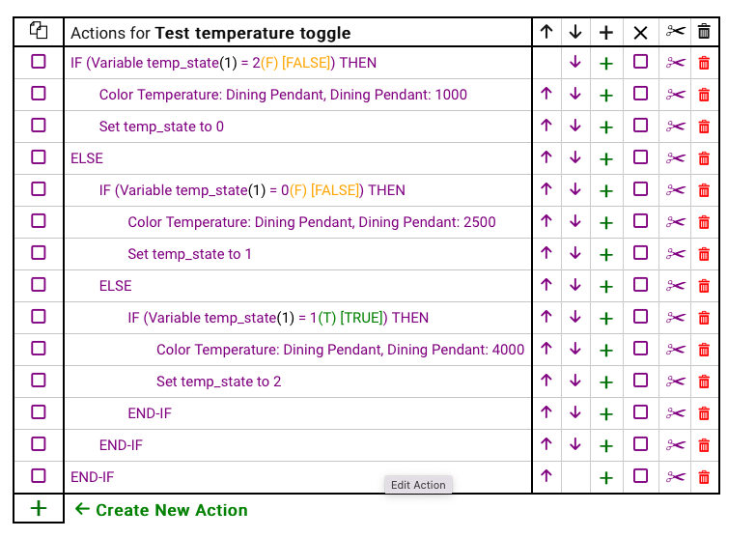The height and width of the screenshot is (538, 756).
Task: Move 'Color Temperature: 1000' row down
Action: point(575,94)
